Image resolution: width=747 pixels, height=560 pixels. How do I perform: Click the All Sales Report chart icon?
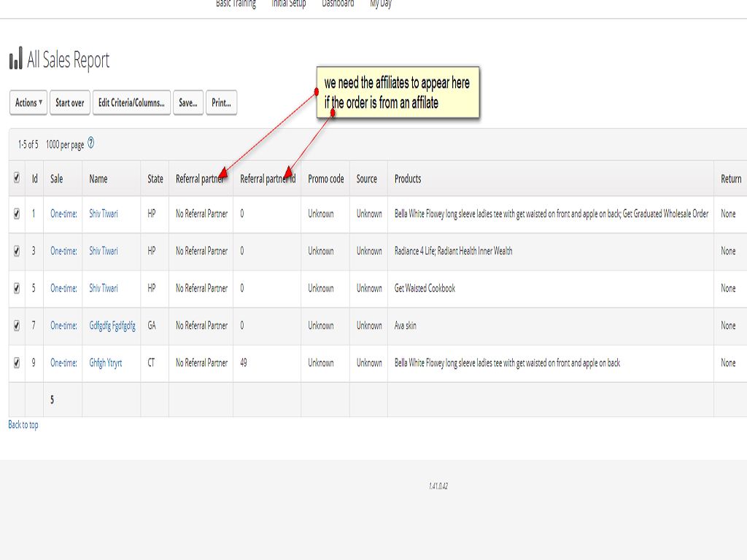(15, 60)
